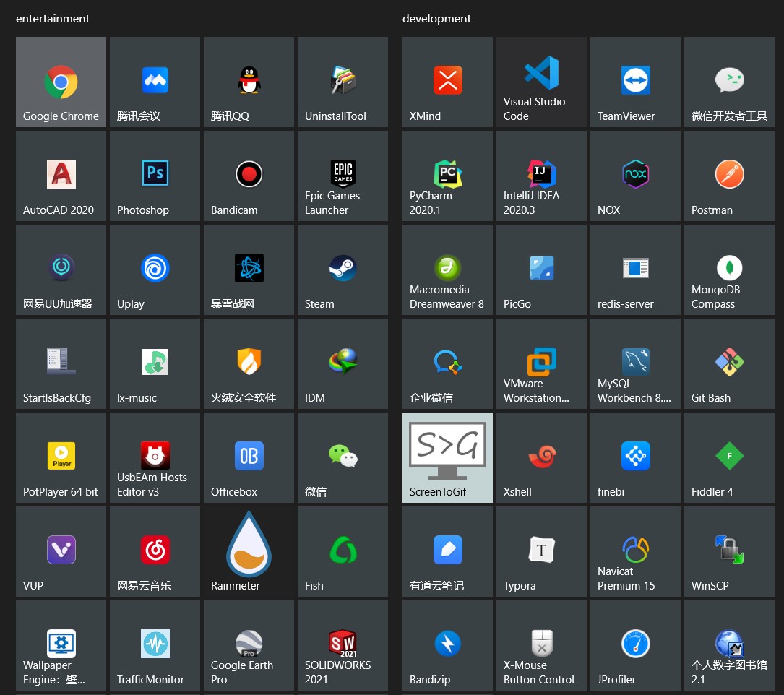Open the ScreenToGif tile
Image resolution: width=784 pixels, height=695 pixels.
(447, 457)
